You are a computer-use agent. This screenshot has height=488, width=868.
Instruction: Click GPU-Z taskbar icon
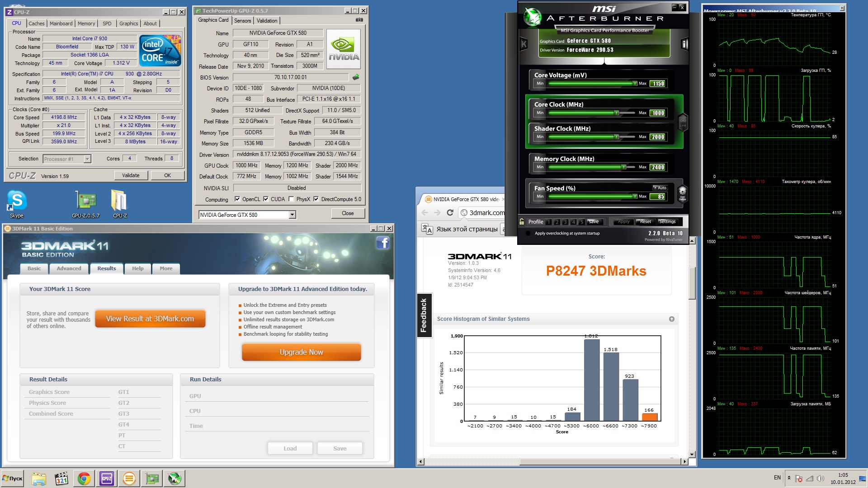pyautogui.click(x=152, y=479)
